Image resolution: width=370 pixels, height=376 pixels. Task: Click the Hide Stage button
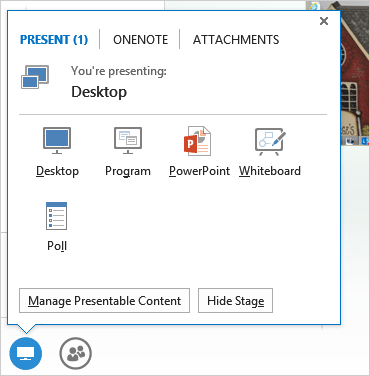(x=235, y=301)
